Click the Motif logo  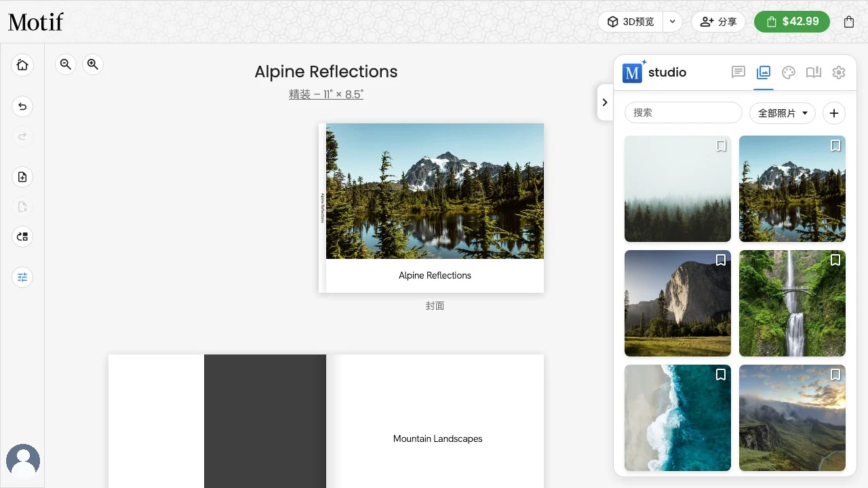pos(35,22)
